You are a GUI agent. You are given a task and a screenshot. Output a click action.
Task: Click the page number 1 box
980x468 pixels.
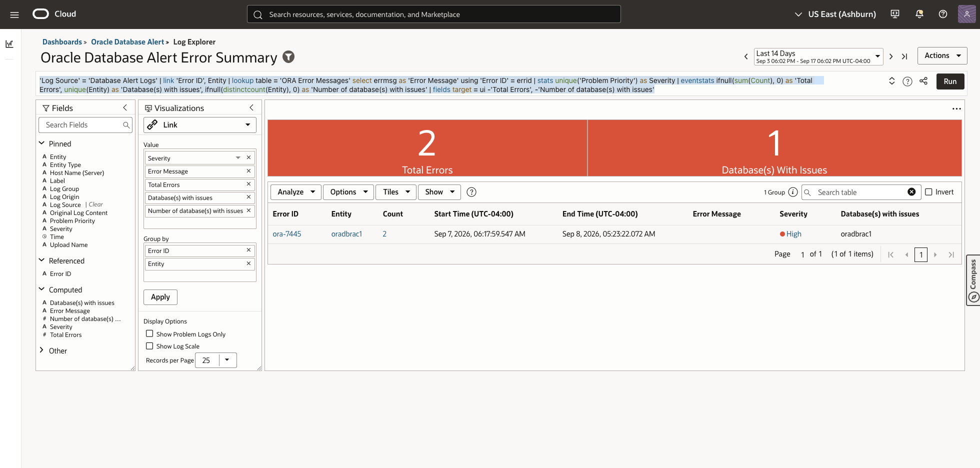(921, 254)
